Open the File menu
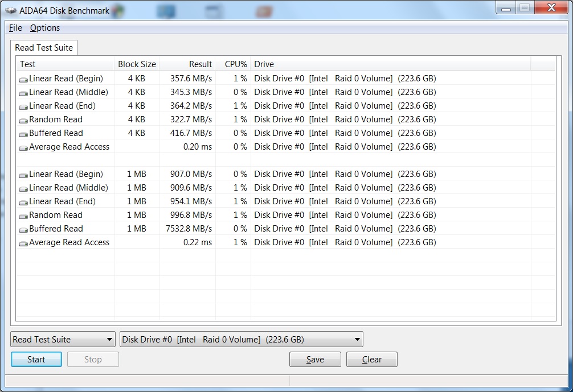 15,28
